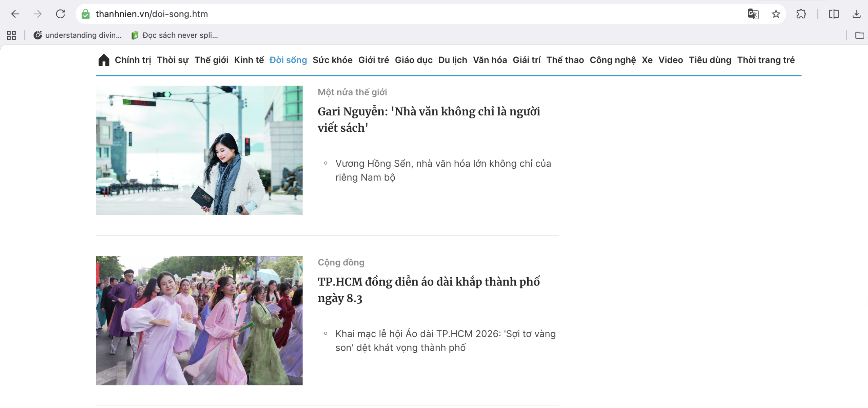Image resolution: width=868 pixels, height=408 pixels.
Task: Open the Sức khỏe menu section
Action: (332, 60)
